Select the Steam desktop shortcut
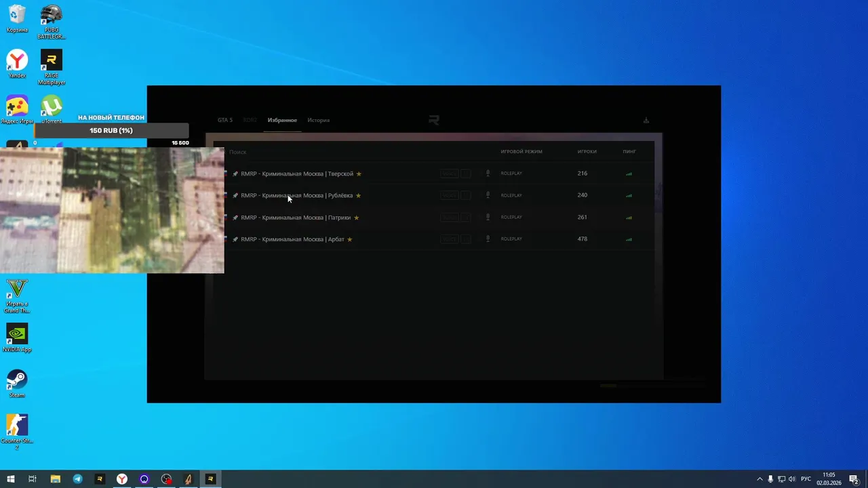The height and width of the screenshot is (488, 868). [x=17, y=383]
